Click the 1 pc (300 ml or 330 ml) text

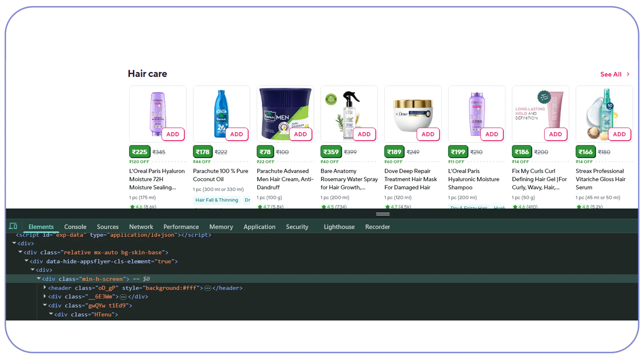(x=218, y=189)
